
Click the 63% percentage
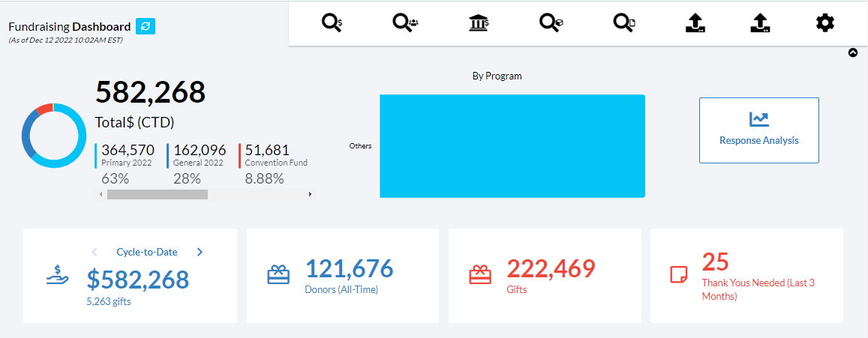(x=115, y=178)
